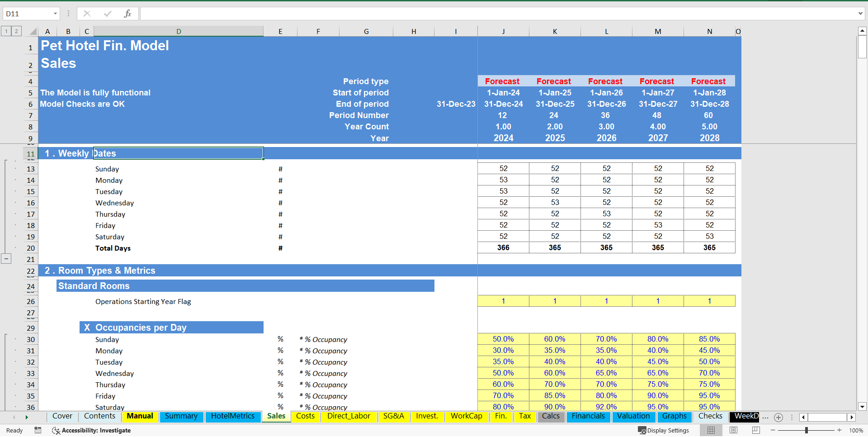
Task: Click the 100% zoom level
Action: point(856,430)
